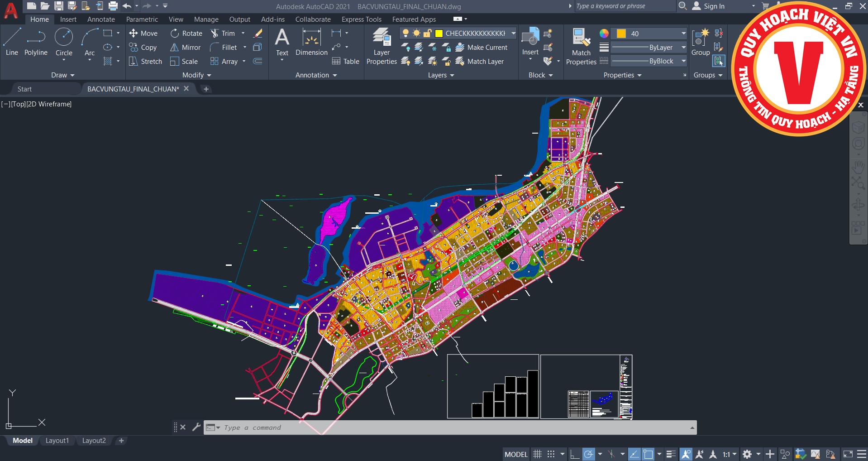The image size is (868, 461).
Task: Switch to the Layout1 tab
Action: click(x=57, y=441)
